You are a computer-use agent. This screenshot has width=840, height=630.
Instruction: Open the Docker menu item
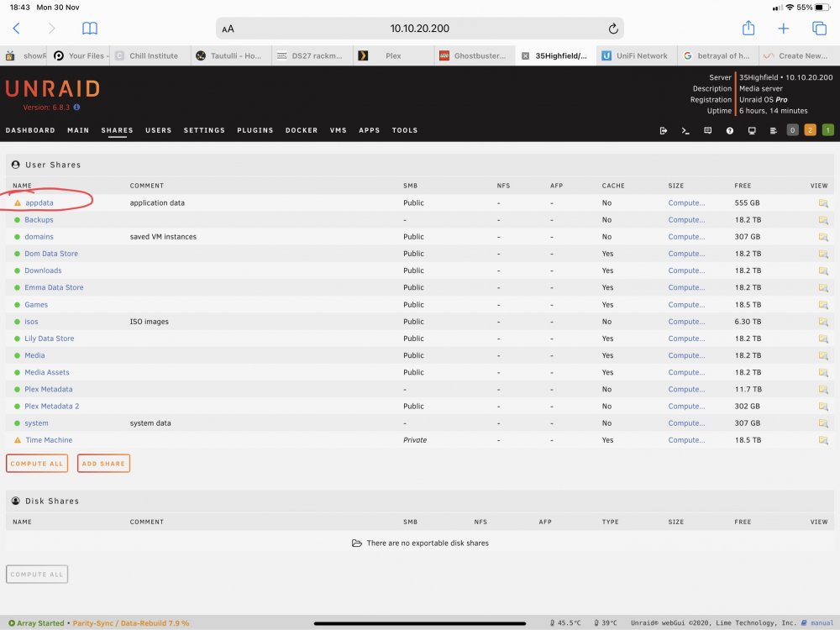point(301,130)
